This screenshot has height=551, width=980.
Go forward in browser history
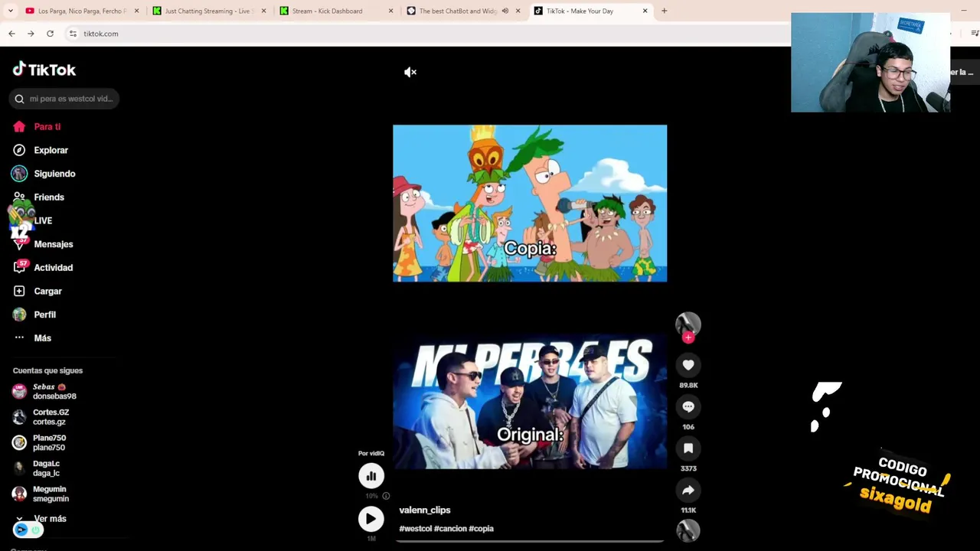pos(31,34)
